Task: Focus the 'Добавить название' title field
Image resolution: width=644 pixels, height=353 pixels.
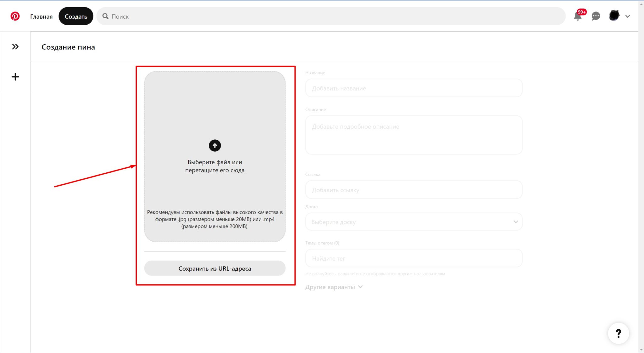Action: pyautogui.click(x=414, y=88)
